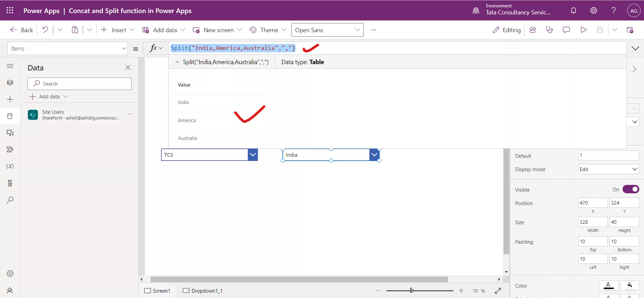Click zoom out minus button

pyautogui.click(x=377, y=291)
